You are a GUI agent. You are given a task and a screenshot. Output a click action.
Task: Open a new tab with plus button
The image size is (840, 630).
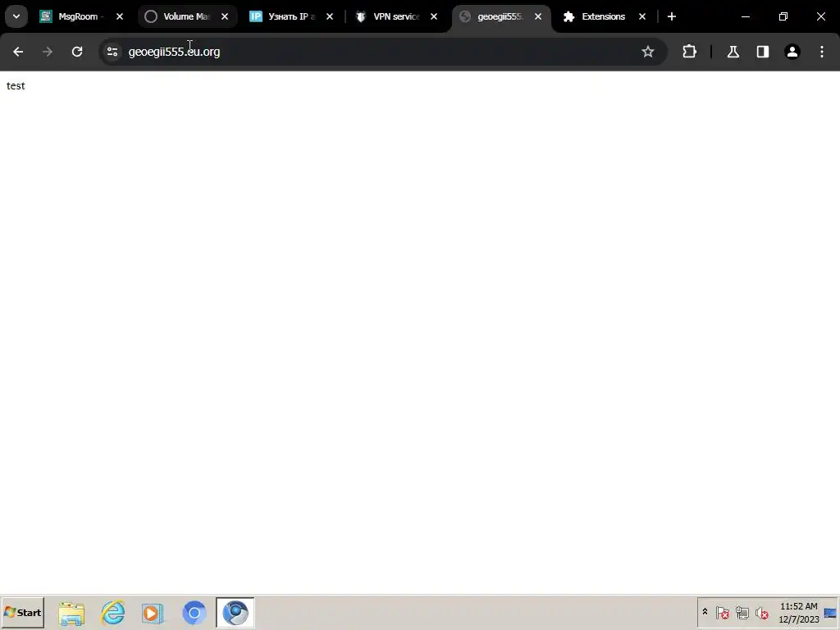(672, 16)
